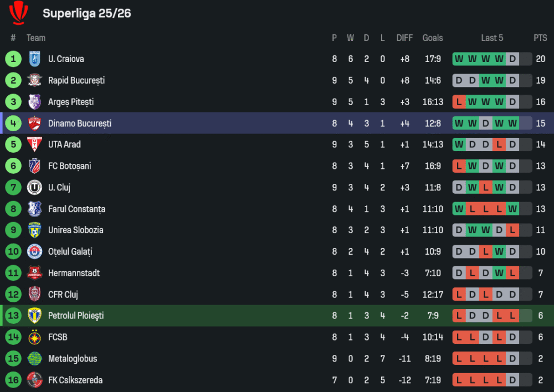This screenshot has width=554, height=392.
Task: Click Farul Constanța's latest win badge
Action: click(512, 209)
